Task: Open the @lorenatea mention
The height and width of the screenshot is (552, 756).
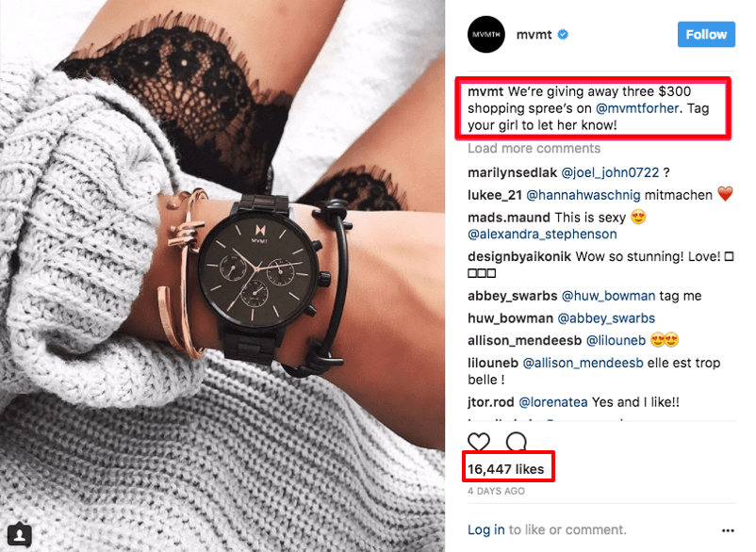Action: 553,402
